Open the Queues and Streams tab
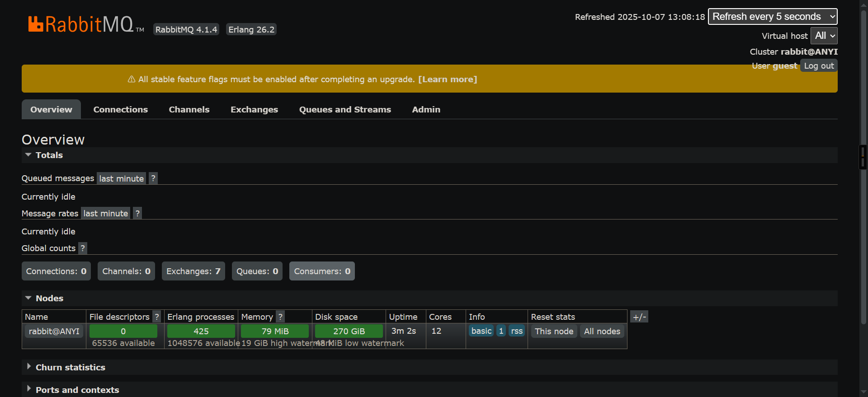Screen dimensions: 868x397 344,109
